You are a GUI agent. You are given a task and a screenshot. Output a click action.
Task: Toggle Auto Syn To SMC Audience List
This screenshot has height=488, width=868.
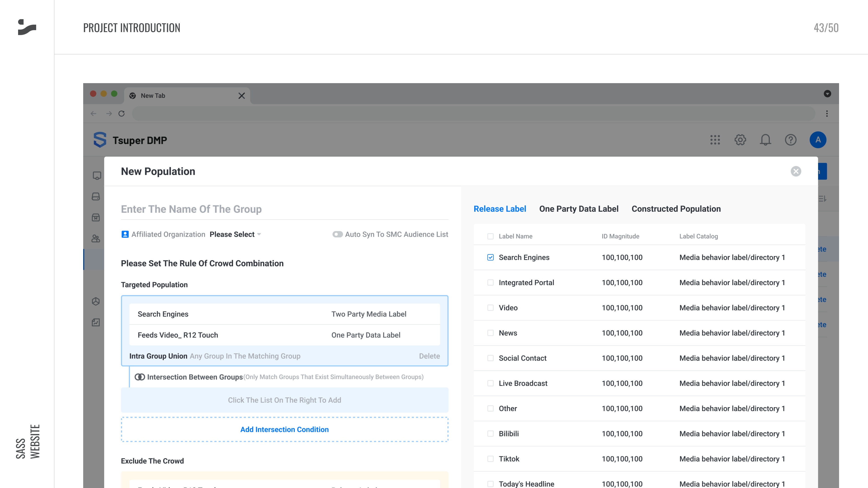coord(337,235)
